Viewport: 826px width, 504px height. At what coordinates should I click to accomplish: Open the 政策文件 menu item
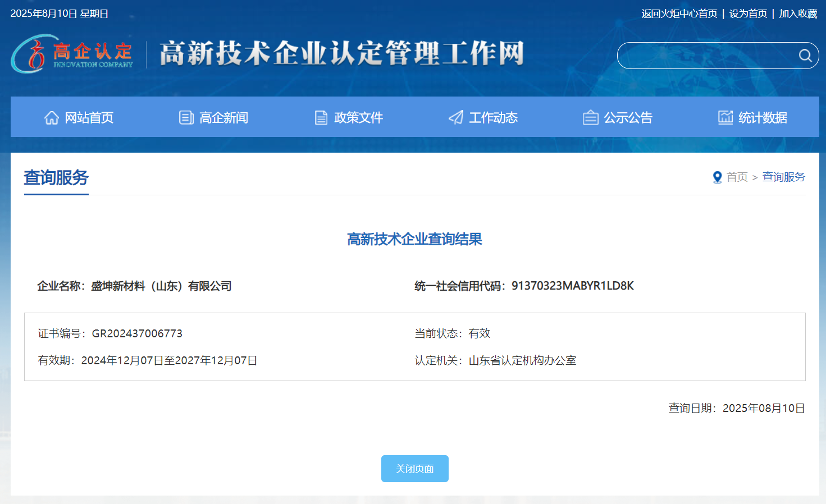pyautogui.click(x=349, y=117)
